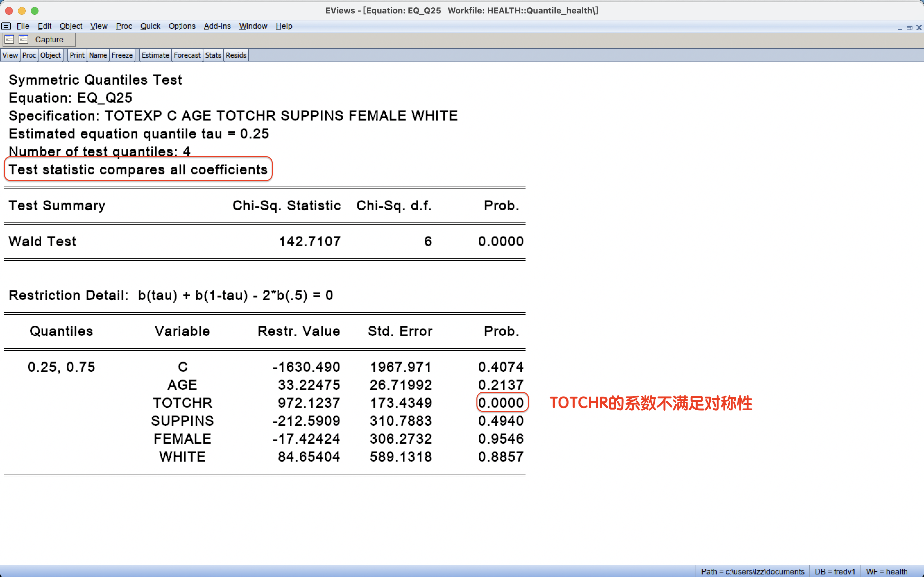Close the equation window with X icon
This screenshot has height=577, width=924.
pos(919,28)
